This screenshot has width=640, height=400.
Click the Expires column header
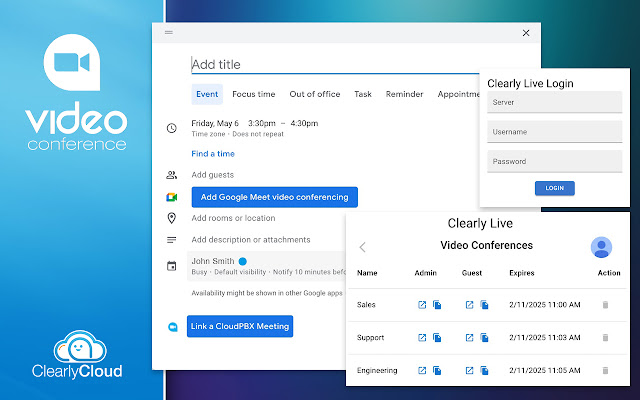(522, 273)
